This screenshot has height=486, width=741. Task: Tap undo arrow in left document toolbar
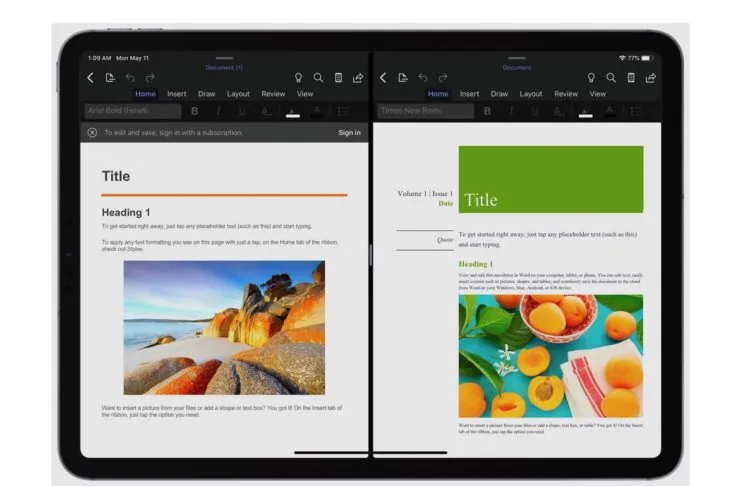pyautogui.click(x=130, y=78)
